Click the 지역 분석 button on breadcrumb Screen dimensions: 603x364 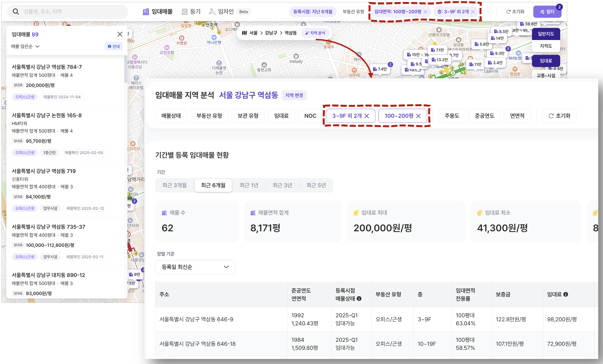pos(315,33)
